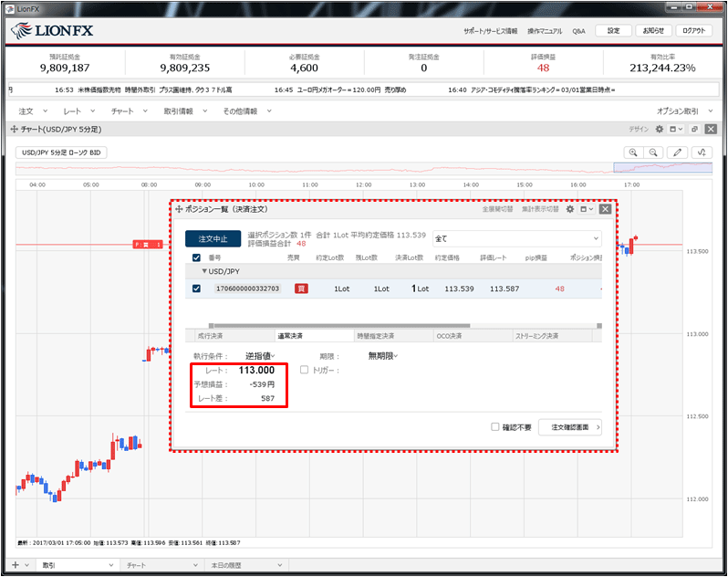Click the red buy (買) badge on the position row
This screenshot has width=728, height=577.
pos(301,288)
